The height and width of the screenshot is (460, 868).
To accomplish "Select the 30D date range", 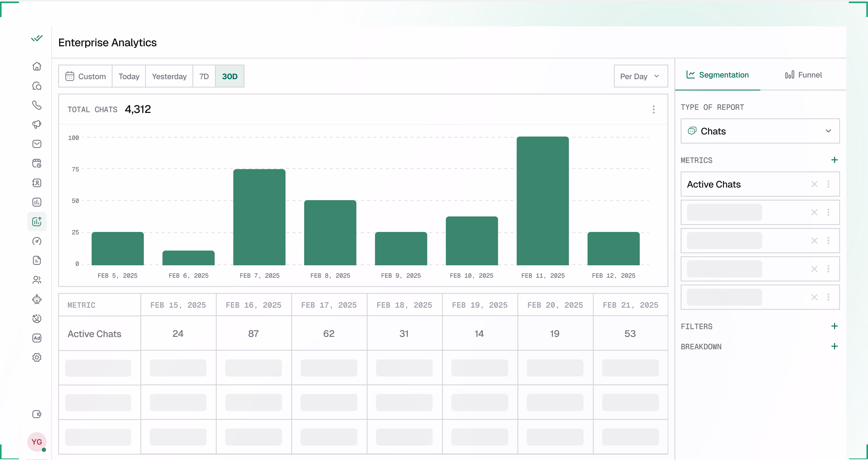I will click(x=230, y=76).
